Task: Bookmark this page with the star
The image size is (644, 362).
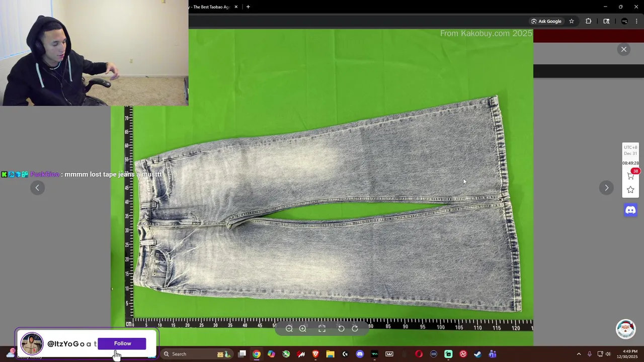Action: point(572,21)
